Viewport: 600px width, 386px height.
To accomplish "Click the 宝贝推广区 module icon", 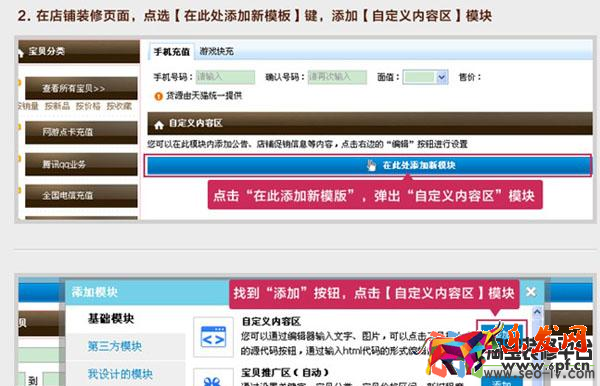I will (213, 378).
